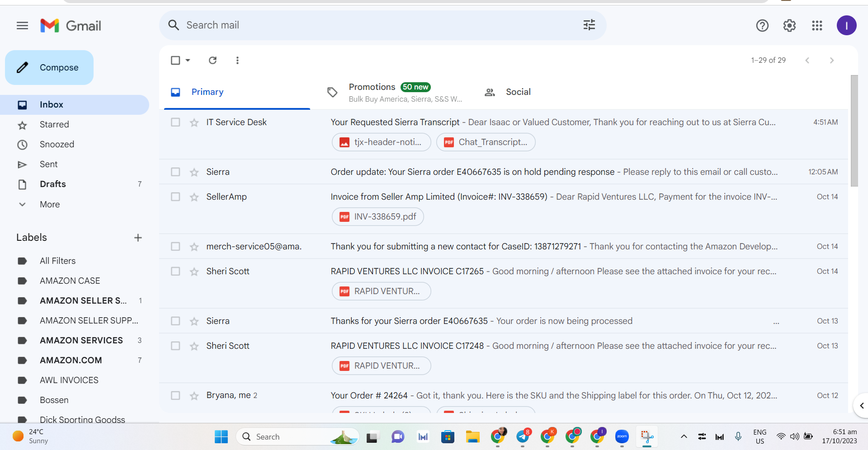Open the Google apps grid

click(817, 26)
